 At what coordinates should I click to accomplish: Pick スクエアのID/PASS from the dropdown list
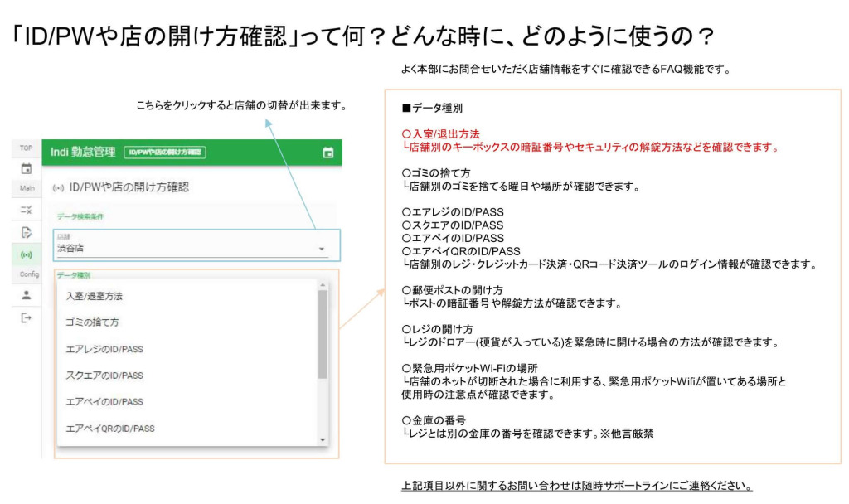pyautogui.click(x=104, y=376)
